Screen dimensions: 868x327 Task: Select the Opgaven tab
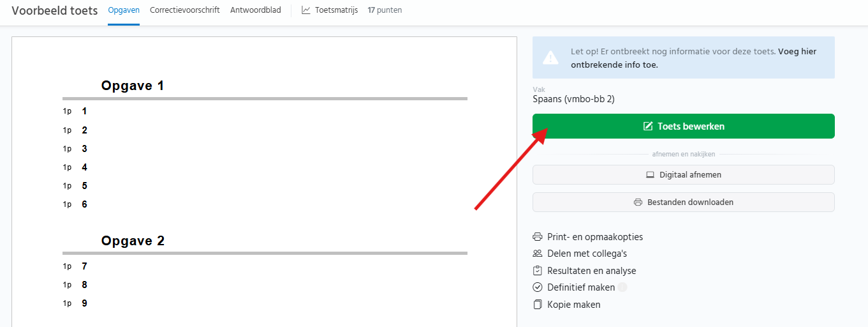point(124,10)
